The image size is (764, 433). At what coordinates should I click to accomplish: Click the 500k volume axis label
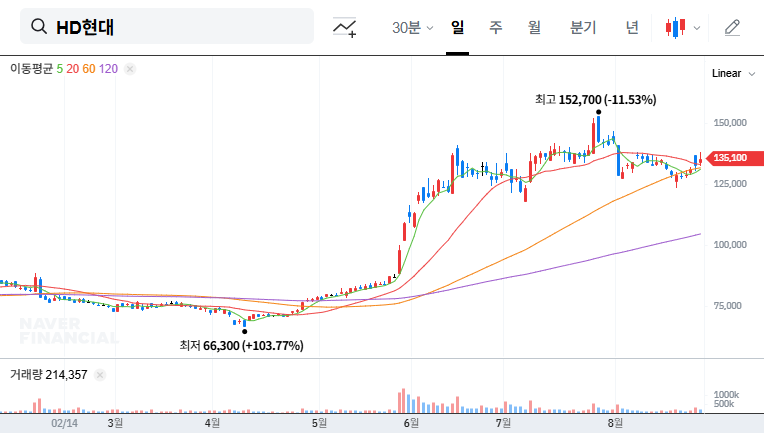tap(724, 404)
